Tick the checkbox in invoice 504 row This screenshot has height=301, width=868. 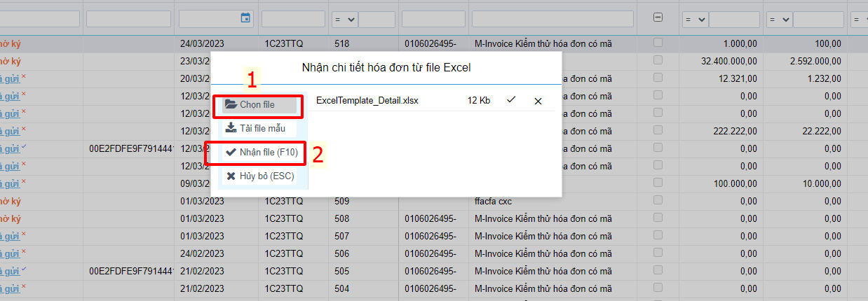point(658,288)
